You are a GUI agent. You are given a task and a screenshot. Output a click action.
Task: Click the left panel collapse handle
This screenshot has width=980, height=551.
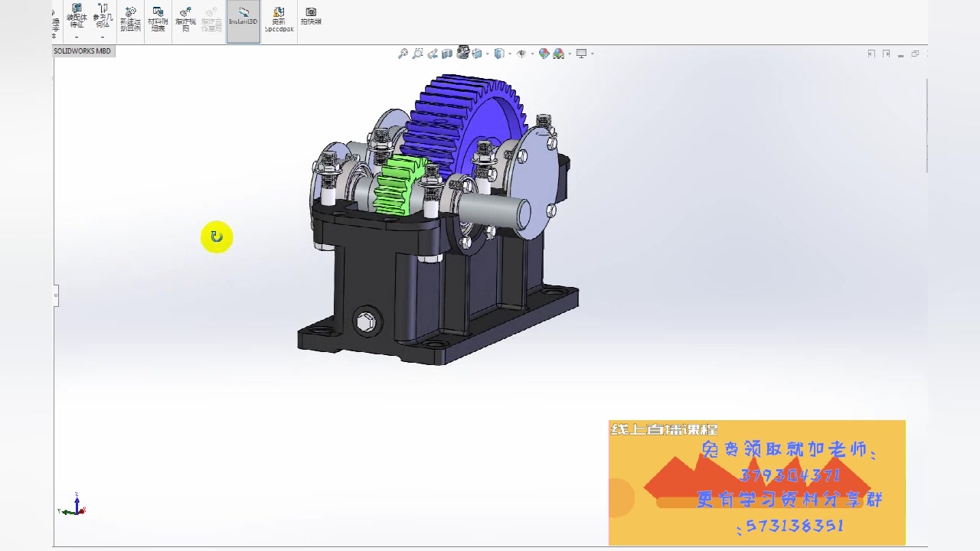pos(56,295)
